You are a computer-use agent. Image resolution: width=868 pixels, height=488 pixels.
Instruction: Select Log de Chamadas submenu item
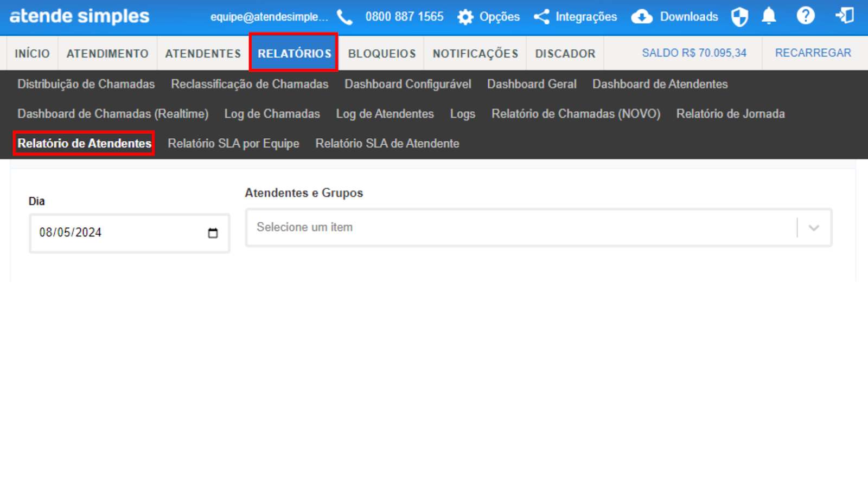272,114
